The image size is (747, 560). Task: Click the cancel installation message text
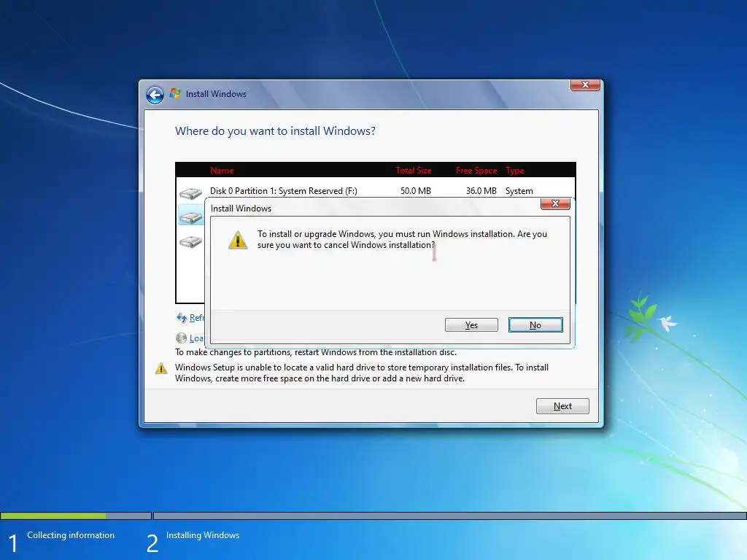pyautogui.click(x=402, y=239)
